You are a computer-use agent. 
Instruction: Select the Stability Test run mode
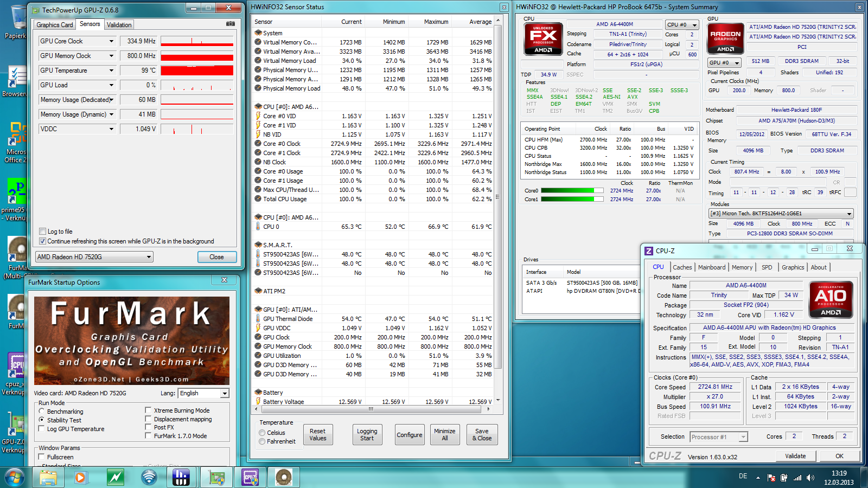tap(42, 420)
